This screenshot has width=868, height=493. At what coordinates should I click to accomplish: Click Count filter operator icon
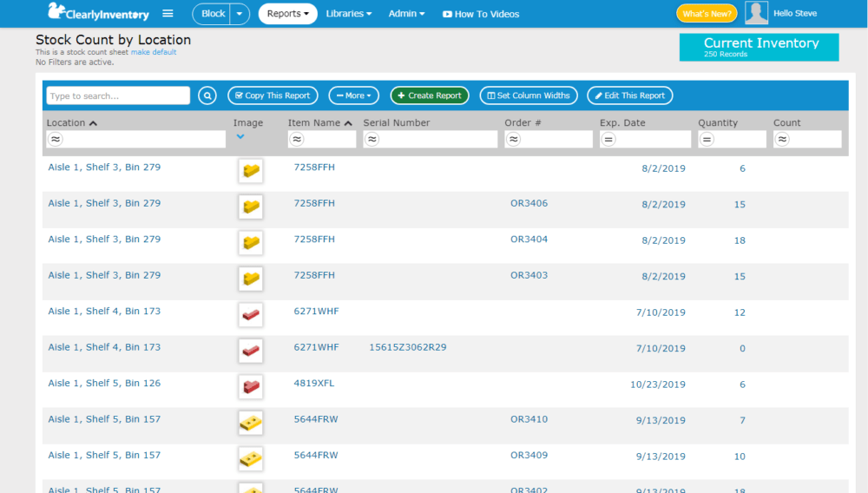782,140
